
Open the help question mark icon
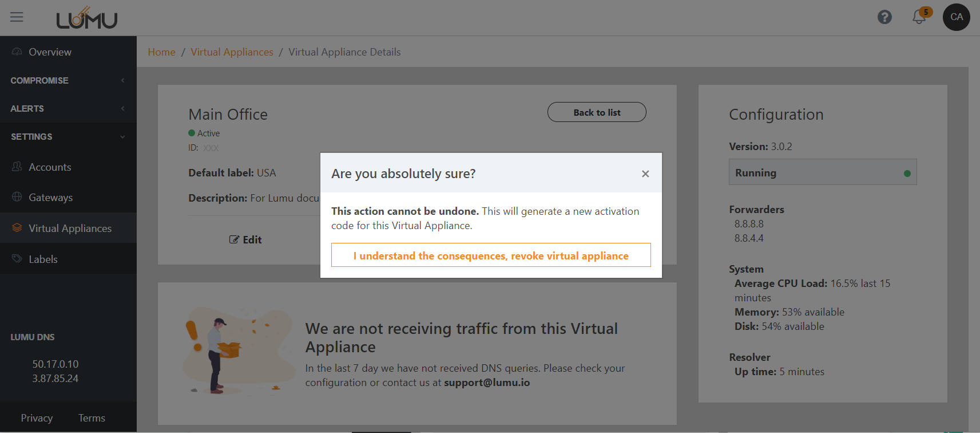884,17
